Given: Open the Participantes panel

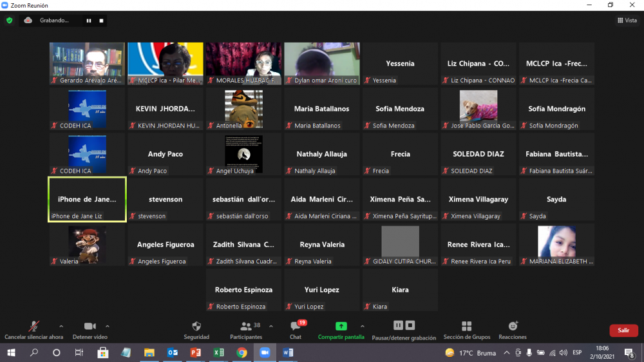Looking at the screenshot, I should (x=246, y=327).
